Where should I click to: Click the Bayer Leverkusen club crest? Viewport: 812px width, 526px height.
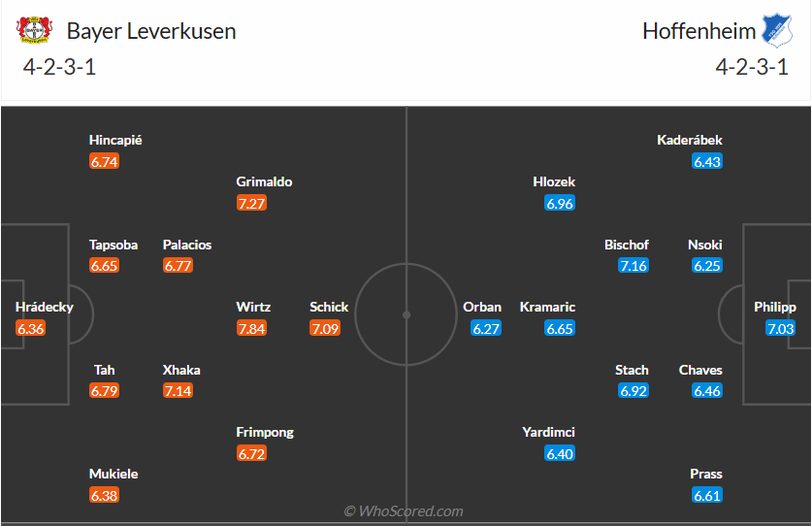(x=34, y=30)
